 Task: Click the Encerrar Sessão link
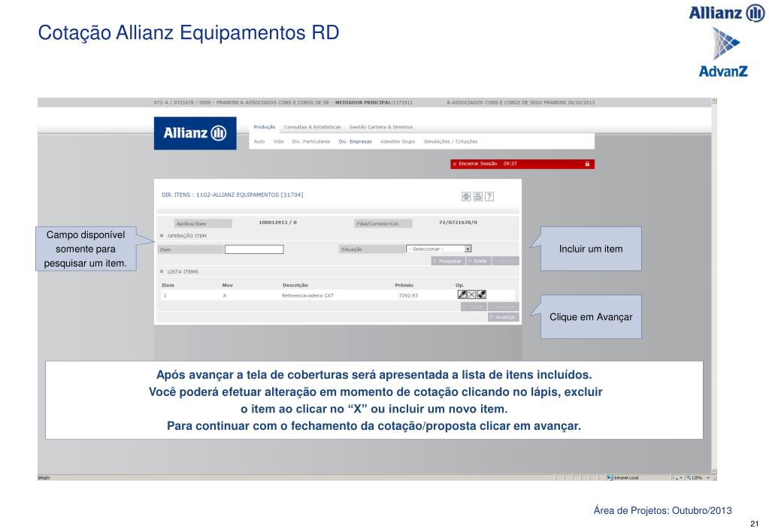coord(477,164)
